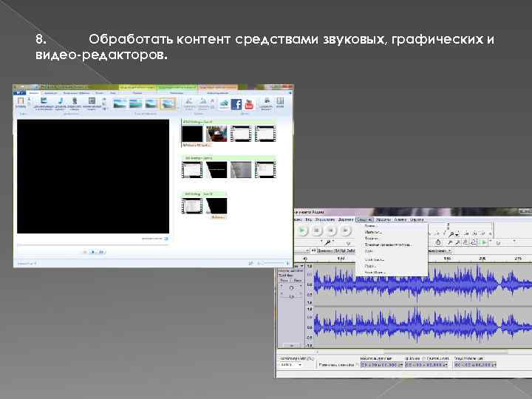Viewport: 532px width, 399px height.
Task: Click Skip to End button in Audacity
Action: point(345,231)
